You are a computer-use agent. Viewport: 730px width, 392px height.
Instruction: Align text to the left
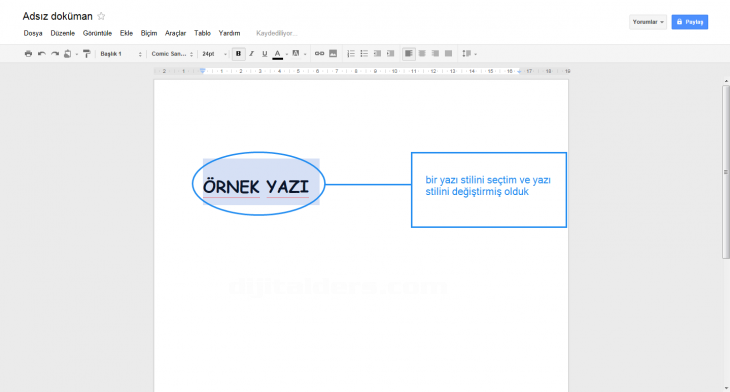point(408,54)
